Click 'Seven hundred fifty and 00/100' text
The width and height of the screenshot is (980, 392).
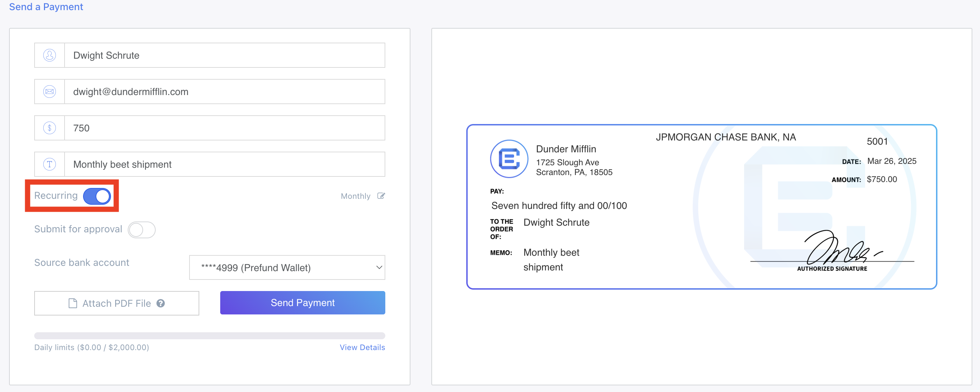559,206
